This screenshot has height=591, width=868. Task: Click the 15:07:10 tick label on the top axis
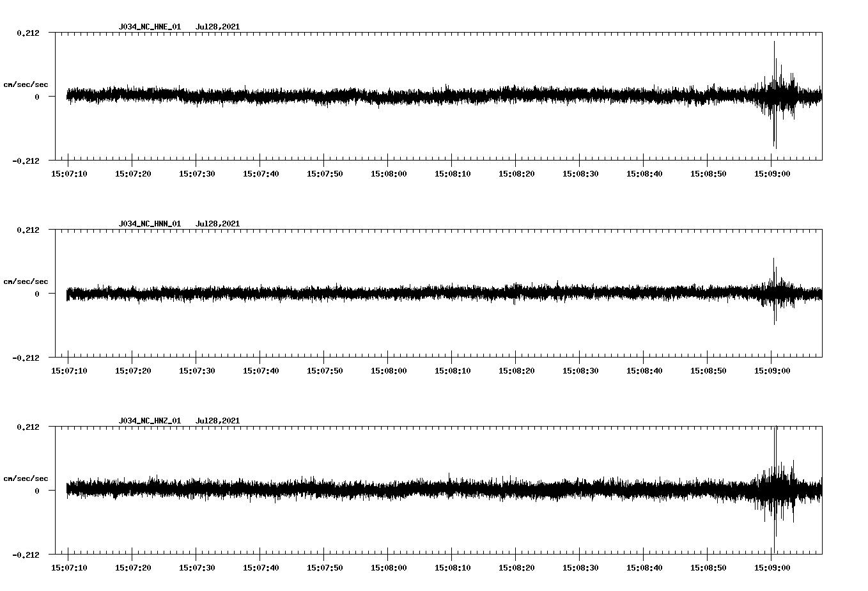[x=70, y=172]
